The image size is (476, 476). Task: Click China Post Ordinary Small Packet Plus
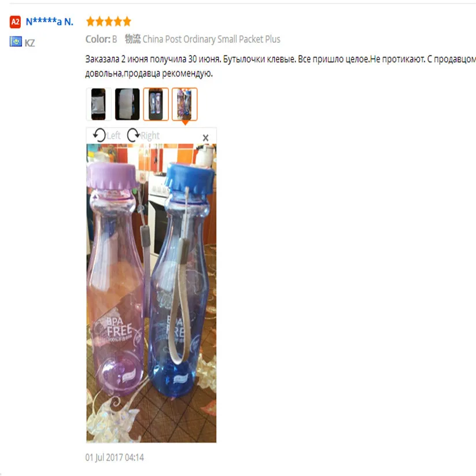pos(211,39)
